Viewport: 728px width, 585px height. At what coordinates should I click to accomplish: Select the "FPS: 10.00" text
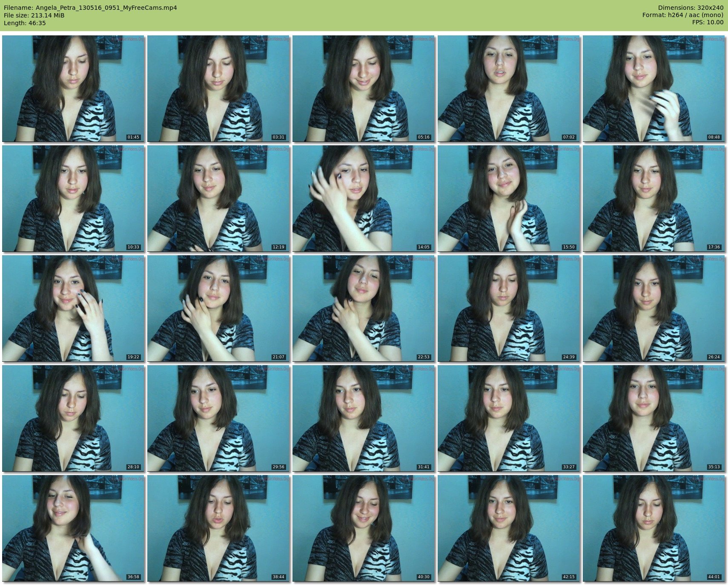tap(708, 22)
